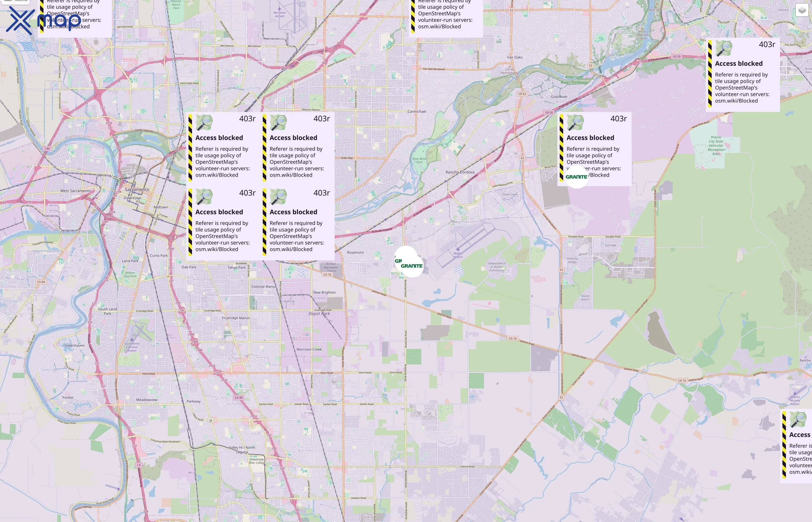Click the CA 84 route shield
This screenshot has height=522, width=812.
pos(41,282)
